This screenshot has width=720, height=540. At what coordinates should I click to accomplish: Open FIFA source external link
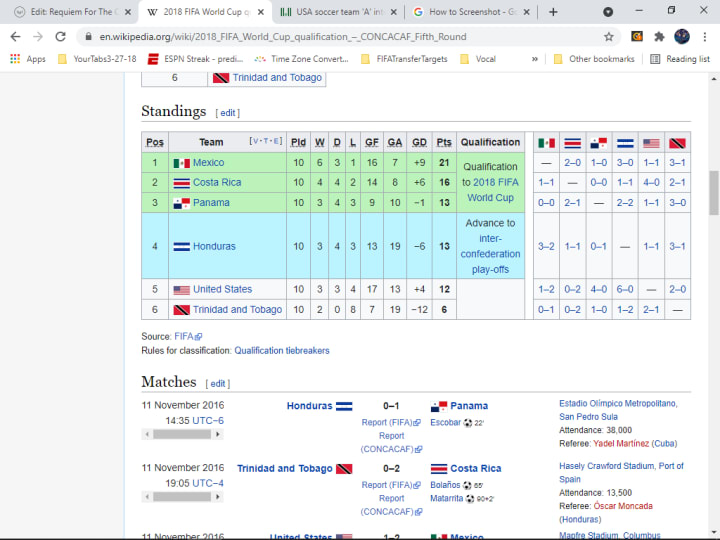[x=188, y=337]
